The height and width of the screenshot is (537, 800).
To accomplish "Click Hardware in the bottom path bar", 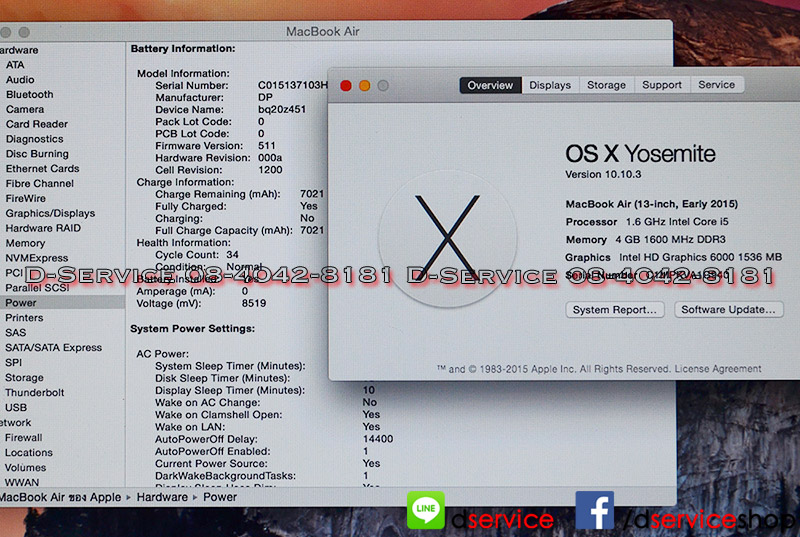I will (162, 497).
